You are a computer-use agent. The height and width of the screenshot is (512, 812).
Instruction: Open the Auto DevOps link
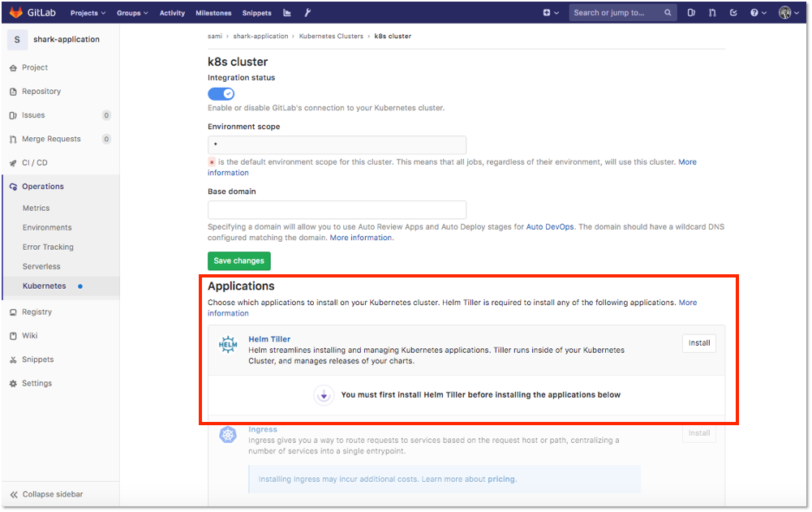point(550,227)
